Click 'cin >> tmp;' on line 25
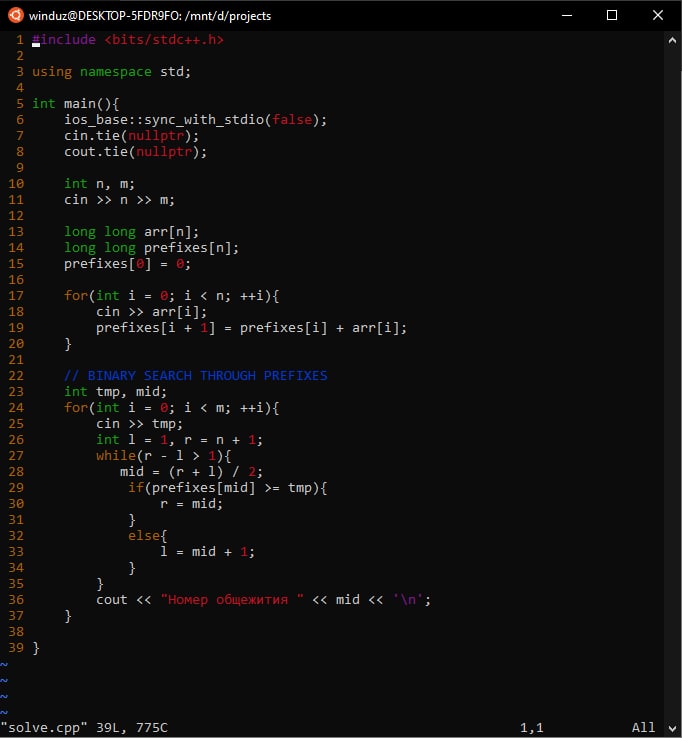The image size is (682, 738). click(139, 424)
